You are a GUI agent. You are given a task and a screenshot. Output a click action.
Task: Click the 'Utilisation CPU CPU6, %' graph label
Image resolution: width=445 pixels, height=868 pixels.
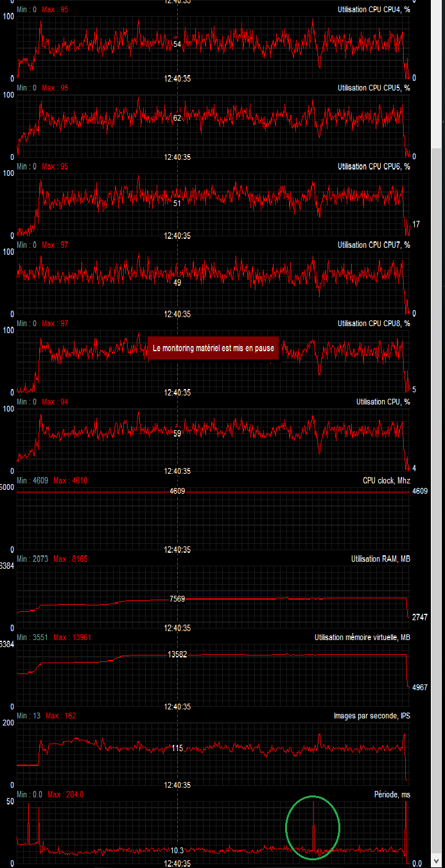point(374,166)
